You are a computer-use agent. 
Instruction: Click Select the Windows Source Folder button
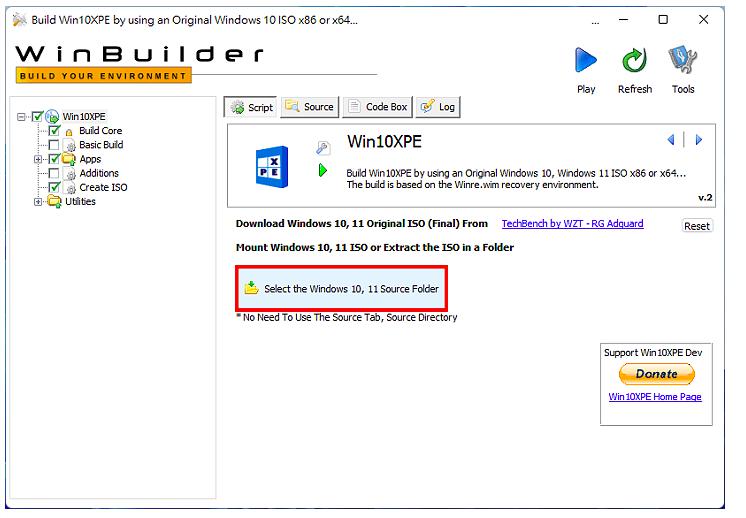342,289
